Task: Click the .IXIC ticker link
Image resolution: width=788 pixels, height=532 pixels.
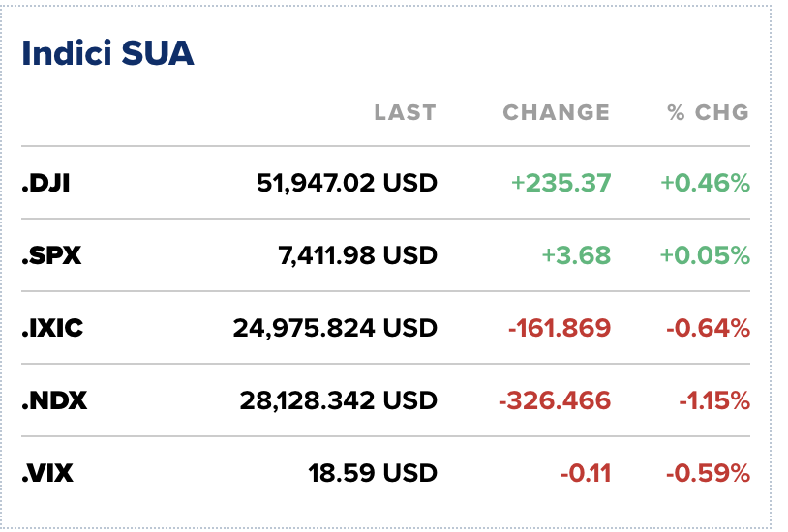Action: [52, 328]
